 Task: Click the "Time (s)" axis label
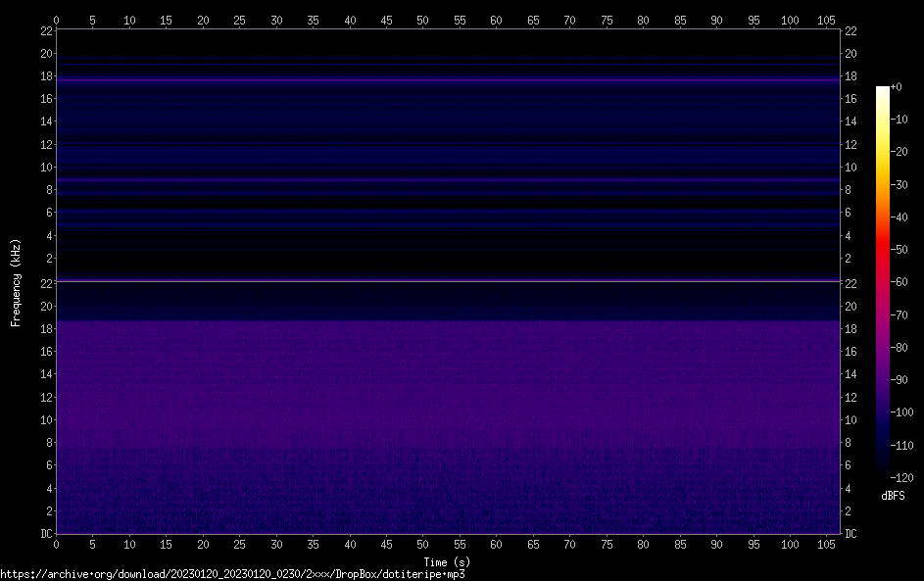pyautogui.click(x=447, y=561)
